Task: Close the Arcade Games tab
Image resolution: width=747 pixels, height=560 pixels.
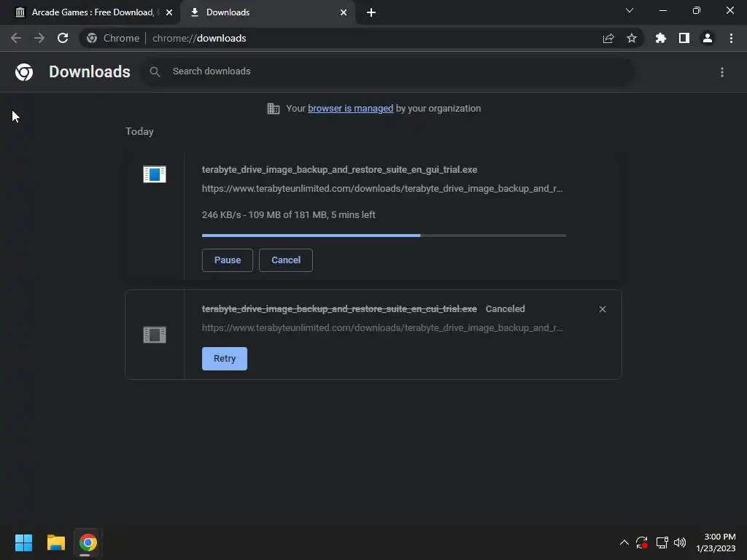Action: tap(169, 12)
